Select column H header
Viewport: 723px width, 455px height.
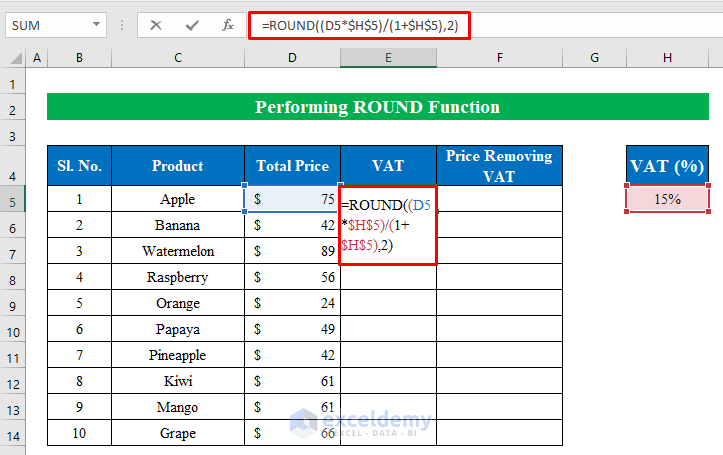(x=667, y=58)
